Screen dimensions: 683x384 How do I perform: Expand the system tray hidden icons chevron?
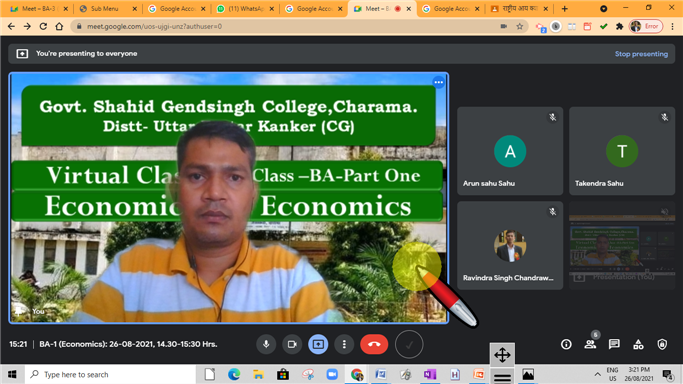tap(598, 374)
